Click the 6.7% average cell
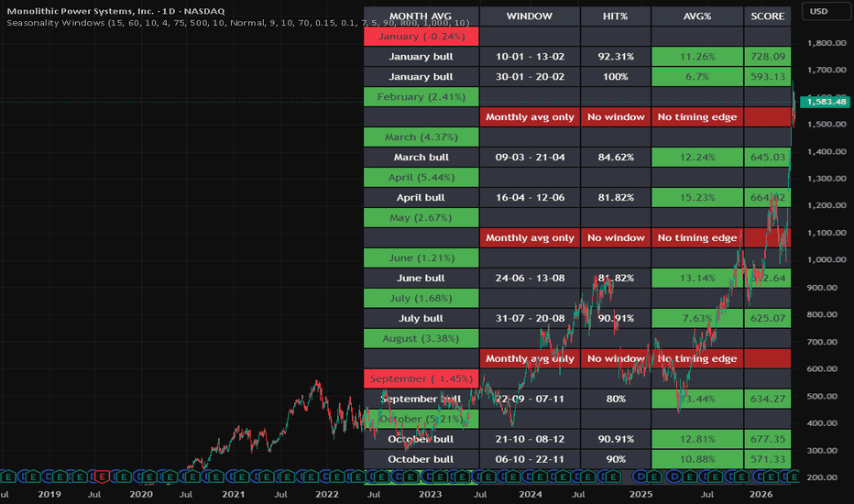The width and height of the screenshot is (854, 504). 697,77
